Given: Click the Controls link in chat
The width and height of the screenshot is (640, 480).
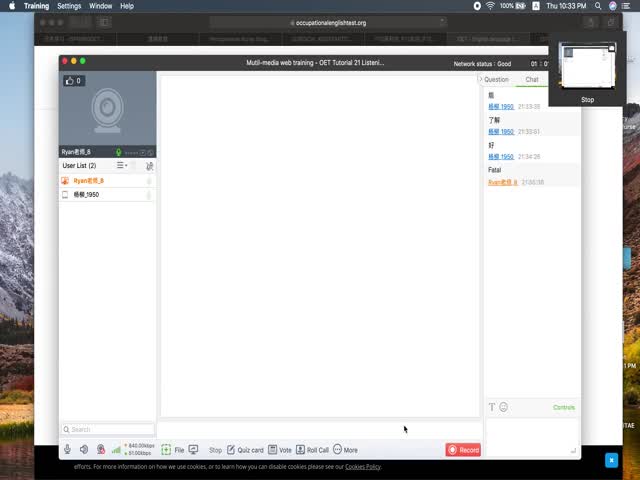Looking at the screenshot, I should pos(564,407).
